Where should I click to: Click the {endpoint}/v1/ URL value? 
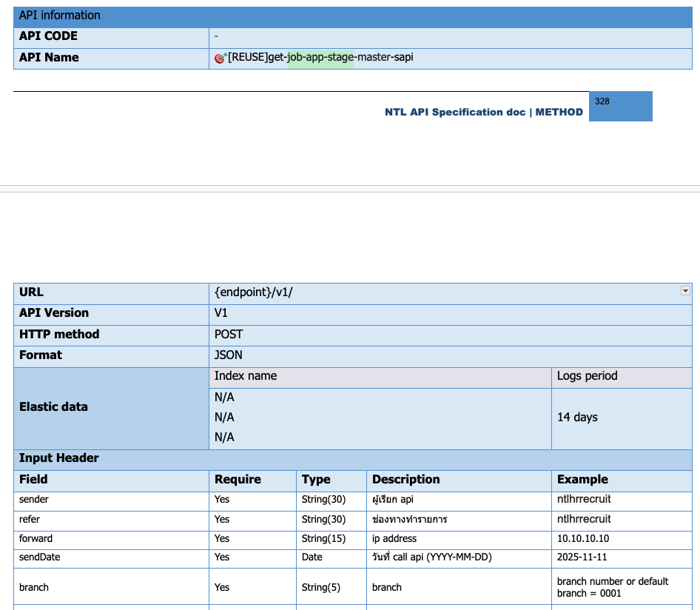(254, 292)
